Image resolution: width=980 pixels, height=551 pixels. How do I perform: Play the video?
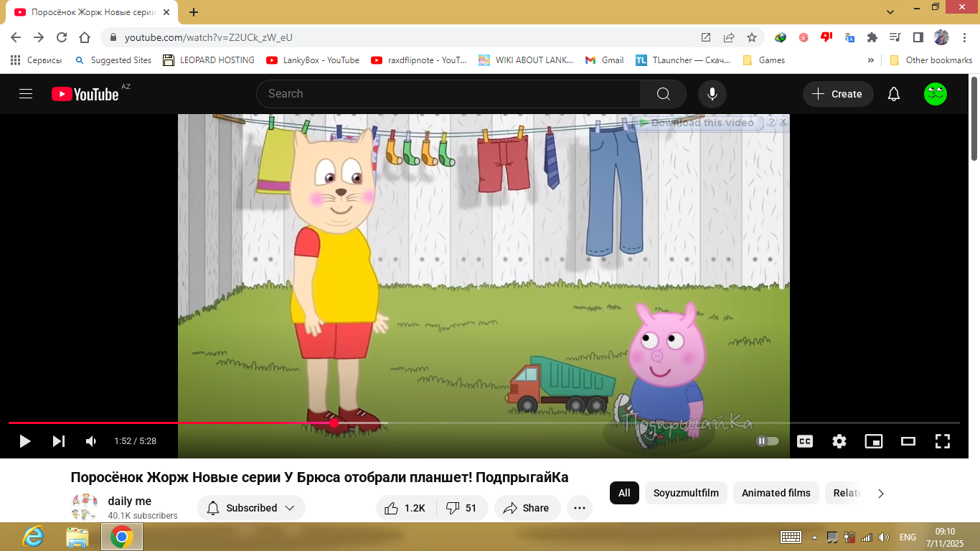pos(25,441)
